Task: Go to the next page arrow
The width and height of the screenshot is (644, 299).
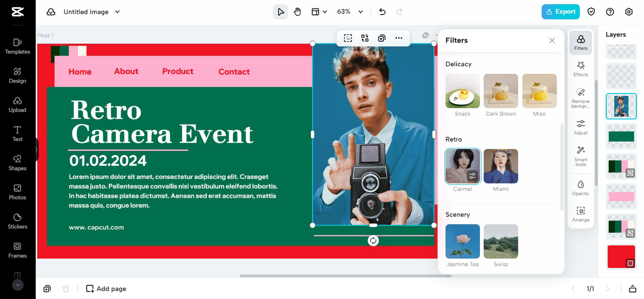Action: pyautogui.click(x=608, y=289)
